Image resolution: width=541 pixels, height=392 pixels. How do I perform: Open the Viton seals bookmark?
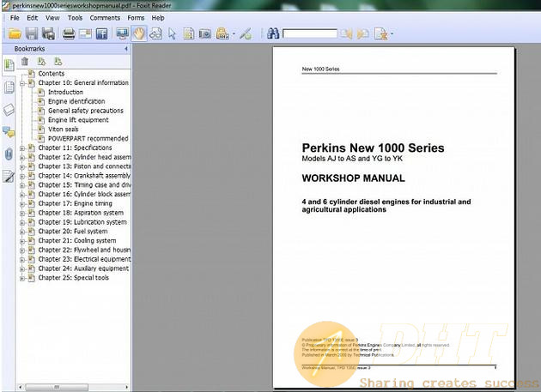[x=64, y=130]
